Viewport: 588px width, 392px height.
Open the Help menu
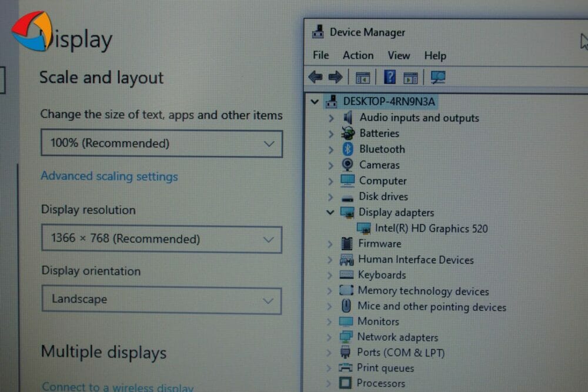(435, 56)
